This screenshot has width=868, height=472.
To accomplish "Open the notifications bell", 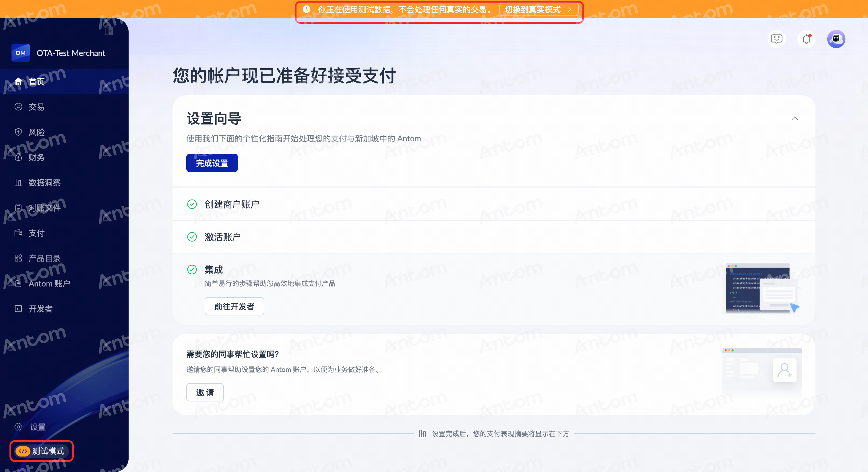I will [806, 39].
